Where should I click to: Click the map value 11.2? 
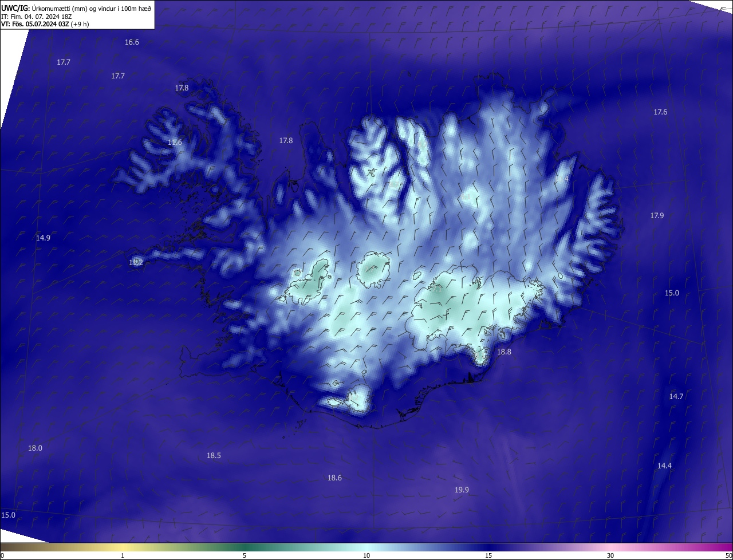[x=136, y=263]
